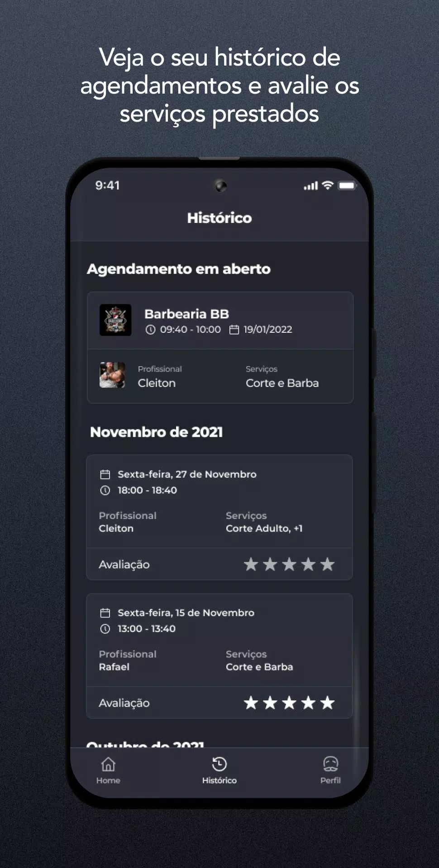Click clock icon next to 13:00 - 13:40
Image resolution: width=439 pixels, height=868 pixels.
[x=105, y=629]
